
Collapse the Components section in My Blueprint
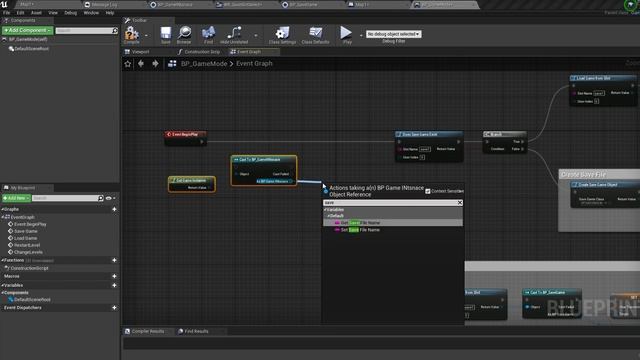pyautogui.click(x=2, y=293)
